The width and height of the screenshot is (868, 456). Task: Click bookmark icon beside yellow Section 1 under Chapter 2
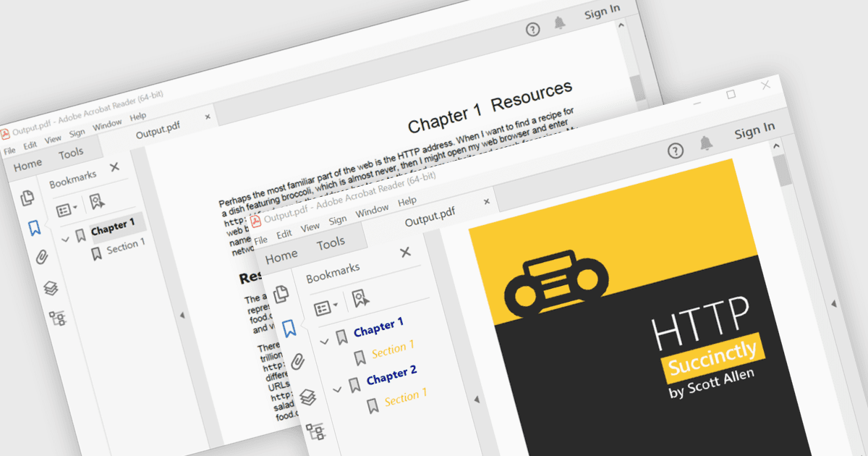(x=373, y=405)
